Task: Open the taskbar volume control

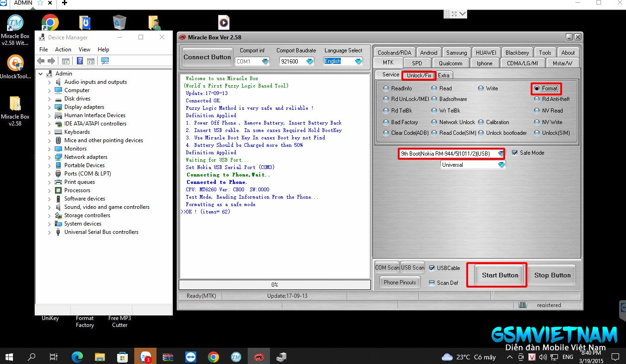Action: [543, 357]
